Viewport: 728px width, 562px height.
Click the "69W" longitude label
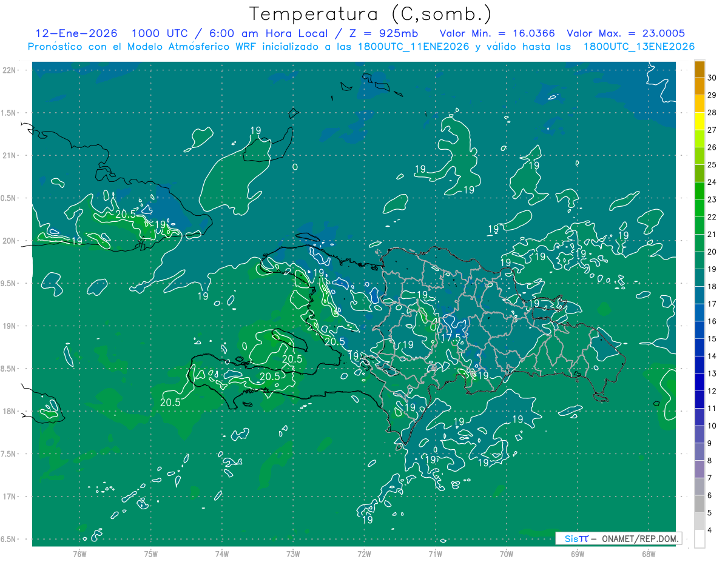(x=578, y=554)
